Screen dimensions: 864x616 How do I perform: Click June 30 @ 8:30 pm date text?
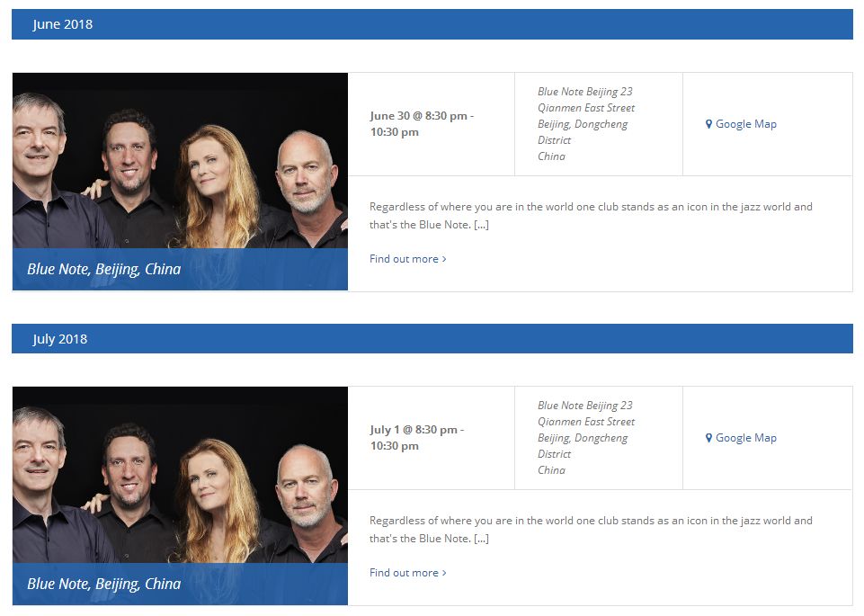coord(422,124)
